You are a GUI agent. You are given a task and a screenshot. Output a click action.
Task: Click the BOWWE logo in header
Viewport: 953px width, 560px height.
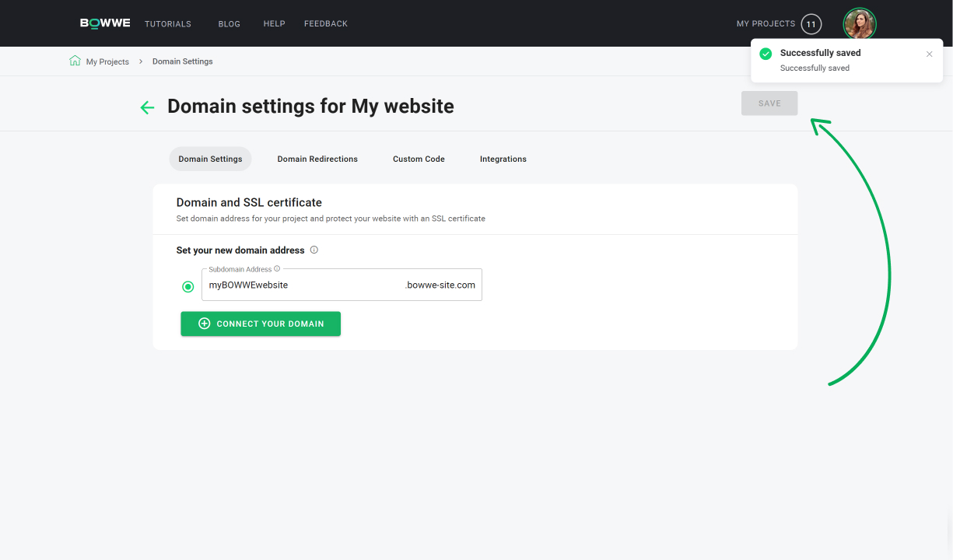[x=105, y=23]
